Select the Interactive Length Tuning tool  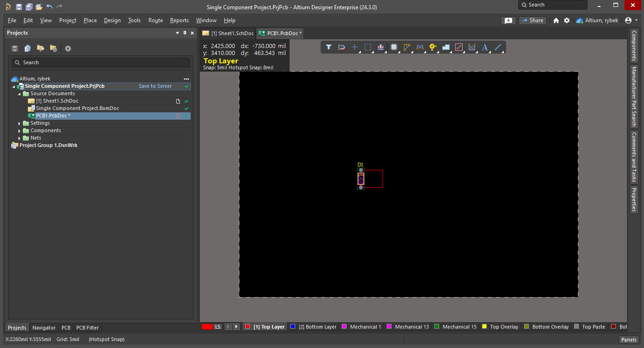point(420,47)
